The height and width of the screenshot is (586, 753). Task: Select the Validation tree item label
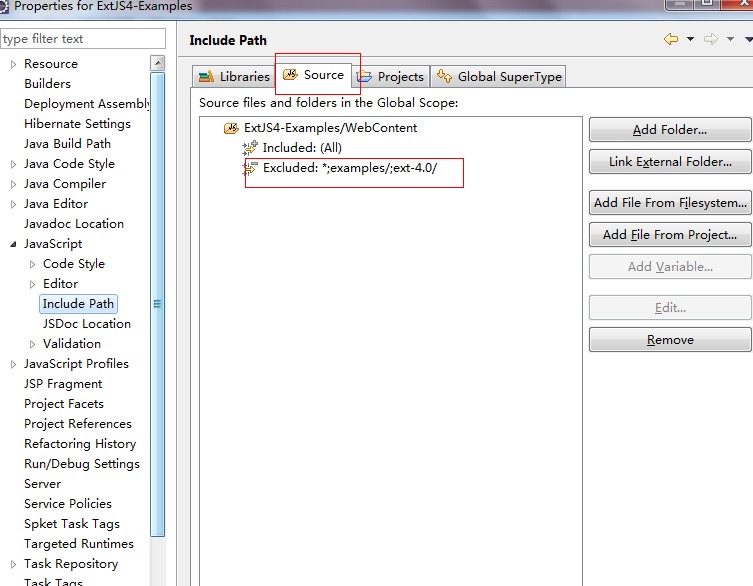click(72, 344)
